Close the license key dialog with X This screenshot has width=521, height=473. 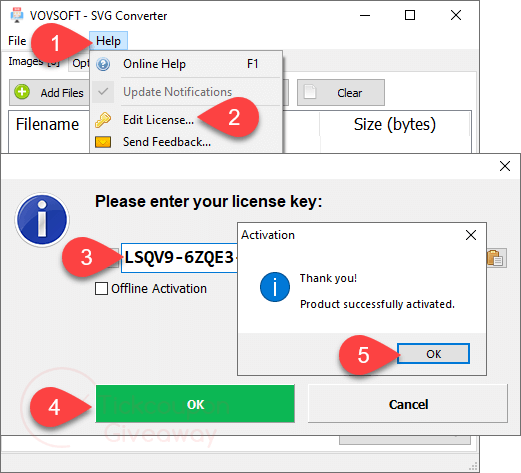click(x=505, y=166)
